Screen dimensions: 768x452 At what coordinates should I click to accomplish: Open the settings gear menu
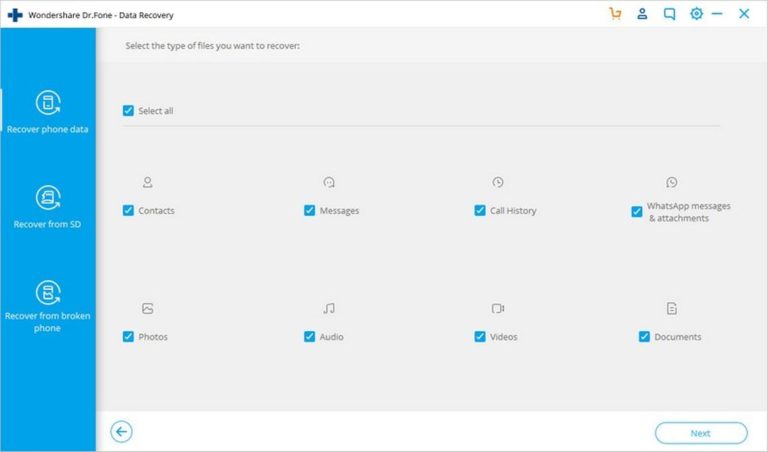pyautogui.click(x=696, y=14)
